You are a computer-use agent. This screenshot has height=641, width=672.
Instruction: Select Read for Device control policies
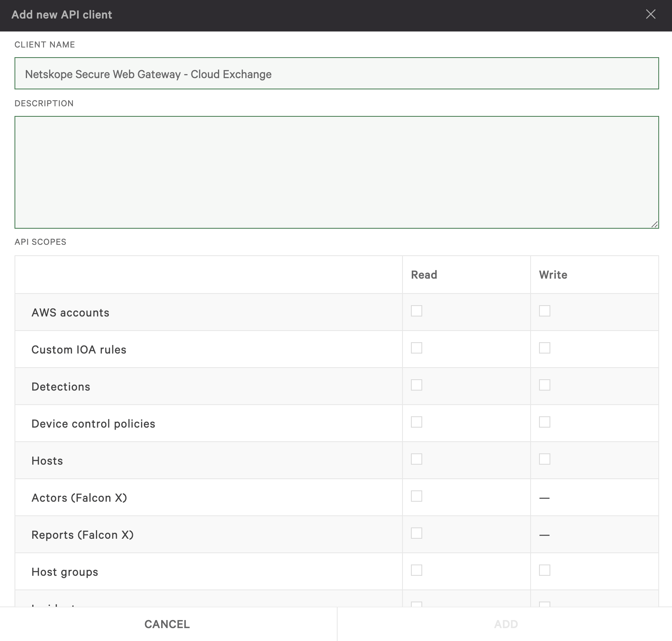[x=416, y=422]
